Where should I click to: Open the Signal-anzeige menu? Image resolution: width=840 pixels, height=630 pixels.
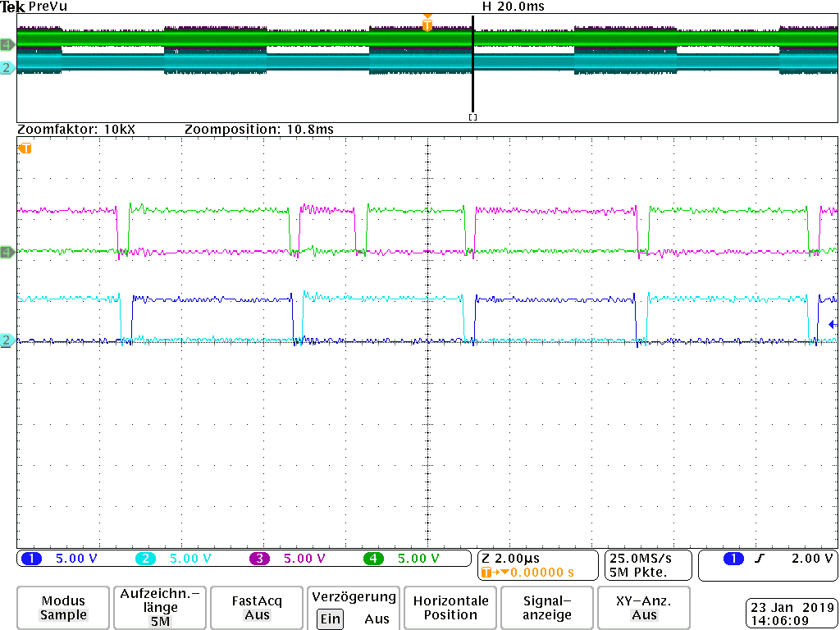click(547, 608)
